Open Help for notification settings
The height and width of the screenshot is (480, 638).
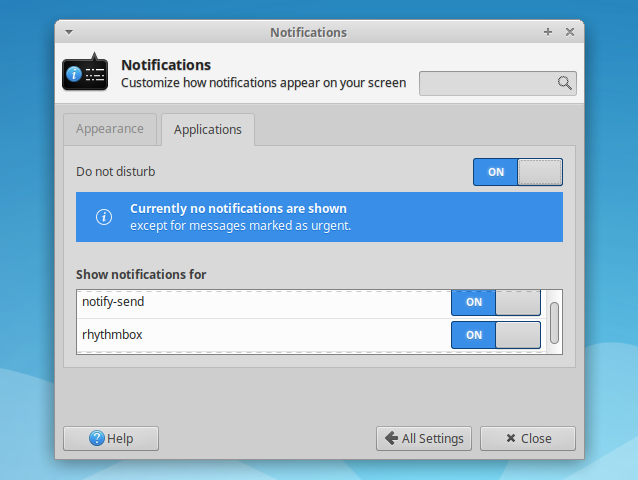(x=111, y=438)
